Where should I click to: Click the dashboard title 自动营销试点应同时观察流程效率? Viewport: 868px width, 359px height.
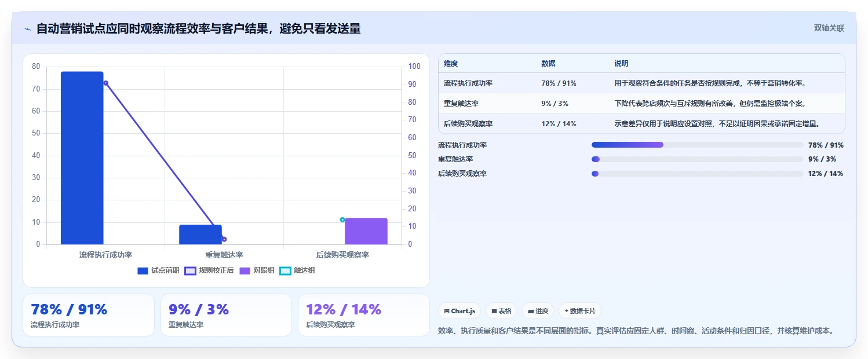coord(198,28)
